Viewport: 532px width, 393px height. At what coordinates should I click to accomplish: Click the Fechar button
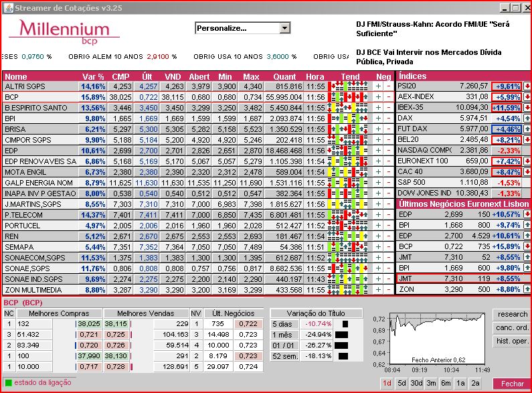(513, 384)
